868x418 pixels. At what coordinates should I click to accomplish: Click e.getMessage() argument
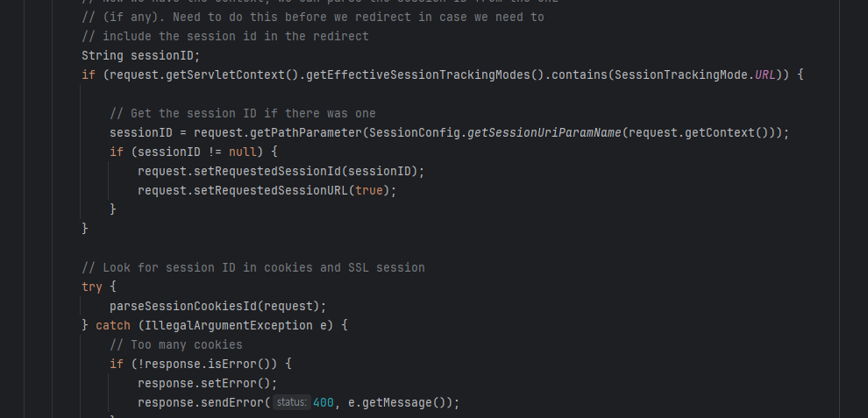point(397,402)
